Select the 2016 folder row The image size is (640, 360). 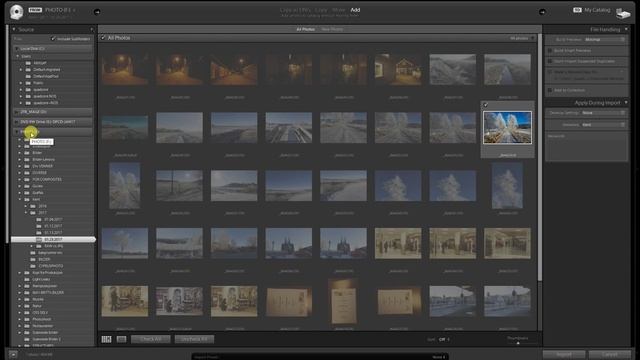(53, 206)
